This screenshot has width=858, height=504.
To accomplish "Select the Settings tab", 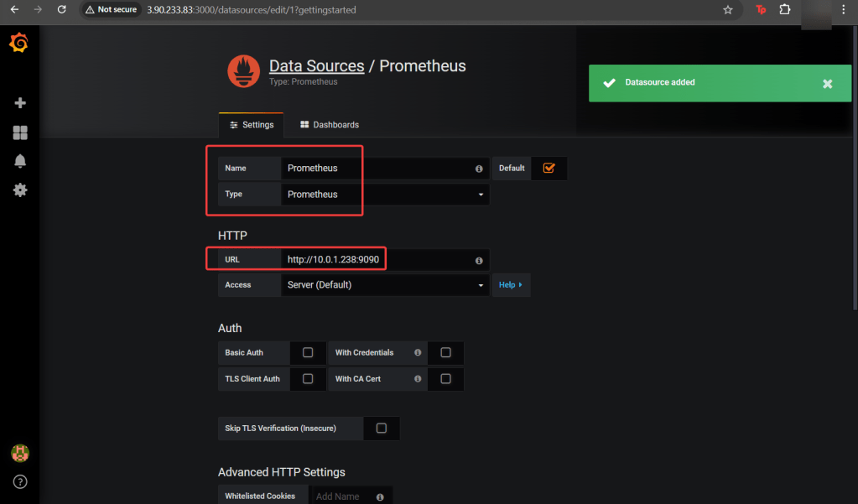I will click(x=252, y=125).
